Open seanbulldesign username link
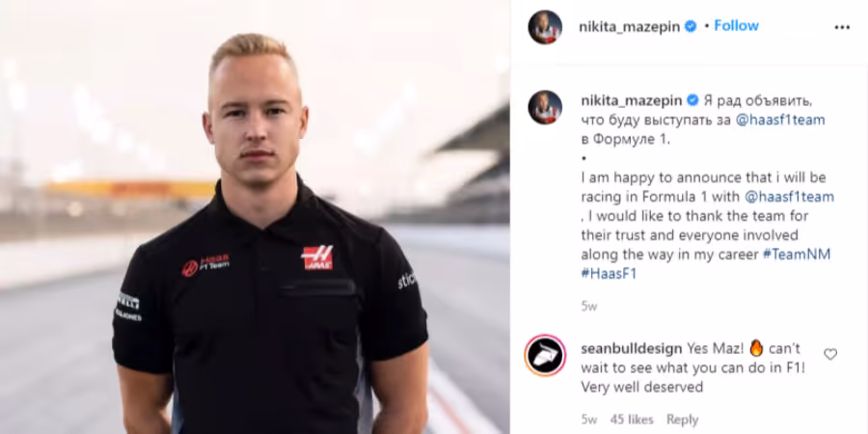 [632, 349]
